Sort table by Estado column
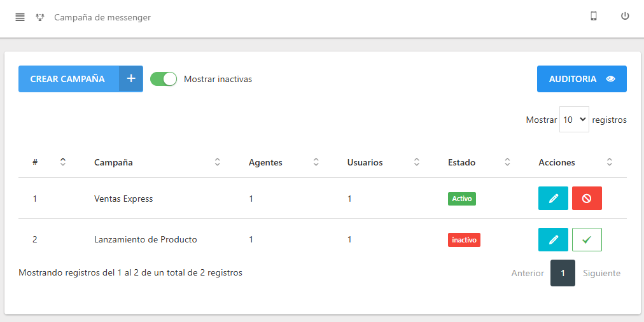Viewport: 644px width, 322px height. coord(507,162)
